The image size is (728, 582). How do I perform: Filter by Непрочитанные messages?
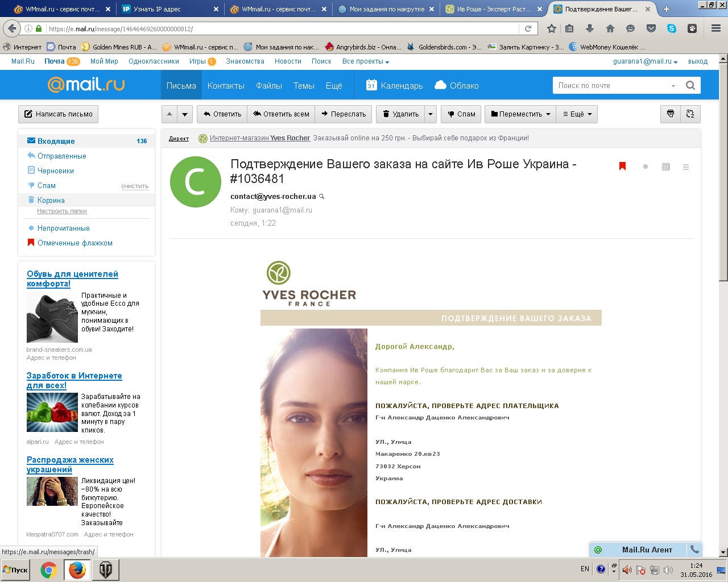(64, 228)
